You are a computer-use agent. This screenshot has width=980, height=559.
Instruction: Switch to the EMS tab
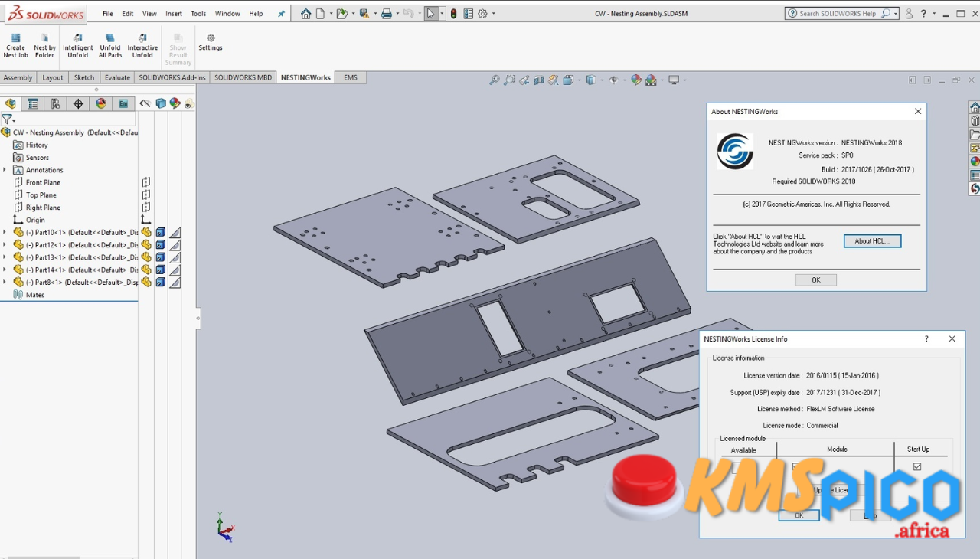351,77
